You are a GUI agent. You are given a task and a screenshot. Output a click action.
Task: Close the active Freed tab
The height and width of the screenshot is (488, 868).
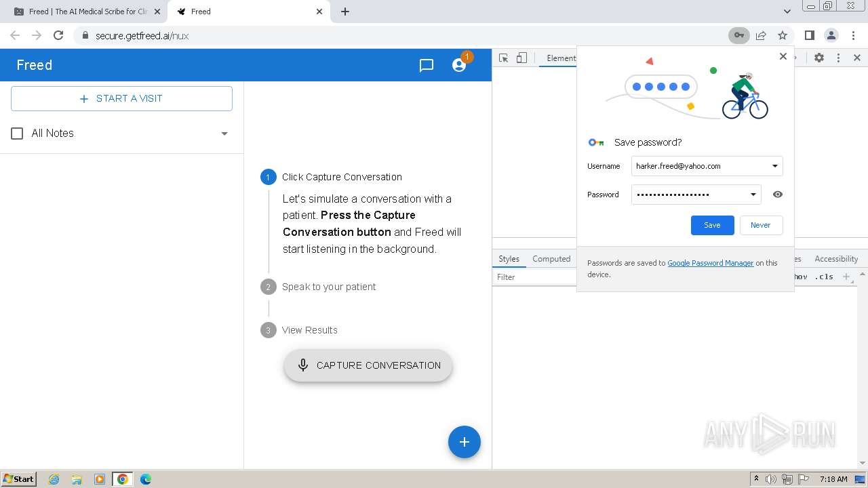point(320,12)
